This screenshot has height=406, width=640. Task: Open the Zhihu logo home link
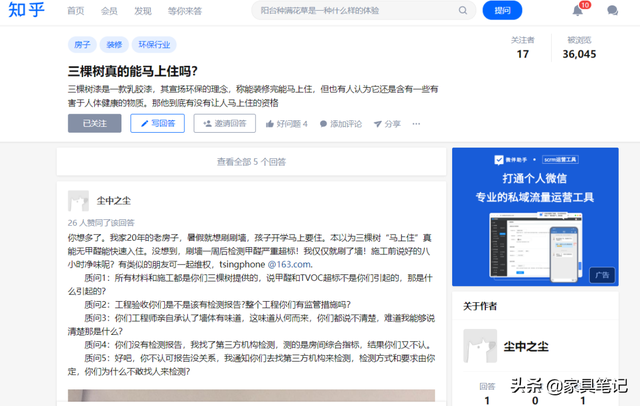[x=26, y=9]
